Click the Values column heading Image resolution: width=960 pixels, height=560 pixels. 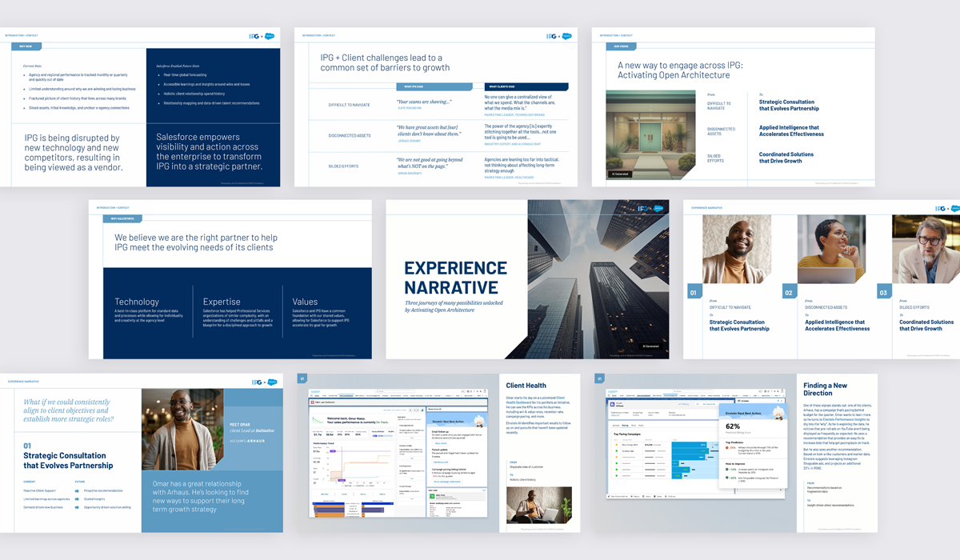[305, 302]
